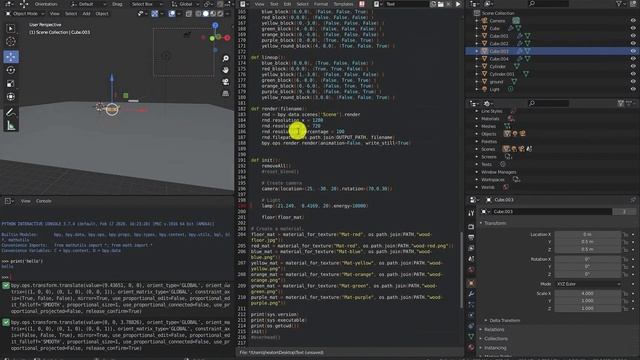Screen dimensions: 640x360
Task: Hide Cylinder using its eye icon
Action: [633, 66]
